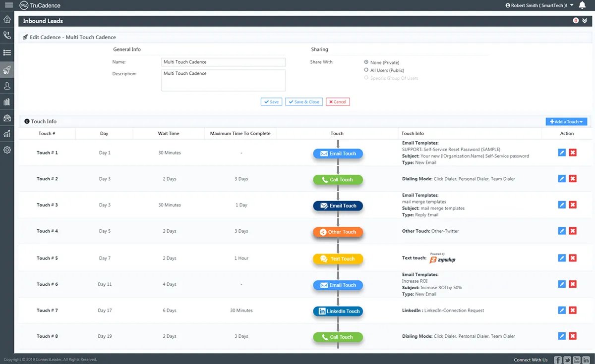The height and width of the screenshot is (364, 595).
Task: Click the home icon in sidebar
Action: 7,19
